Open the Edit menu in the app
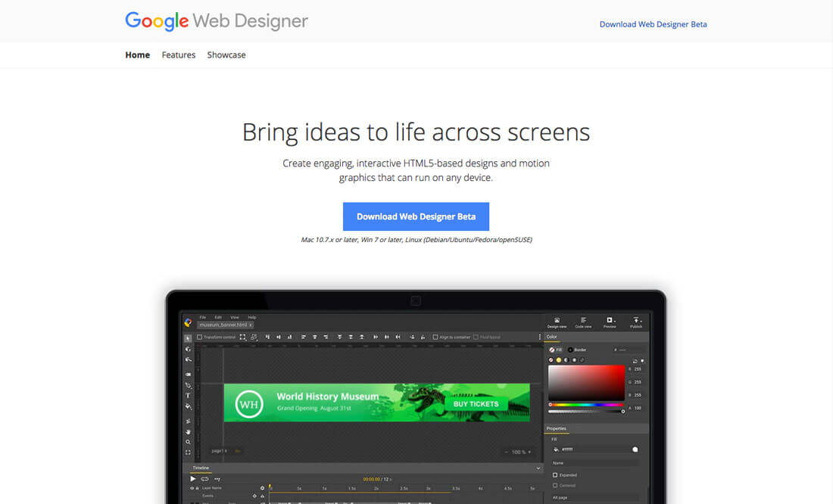The width and height of the screenshot is (833, 504). tap(218, 318)
